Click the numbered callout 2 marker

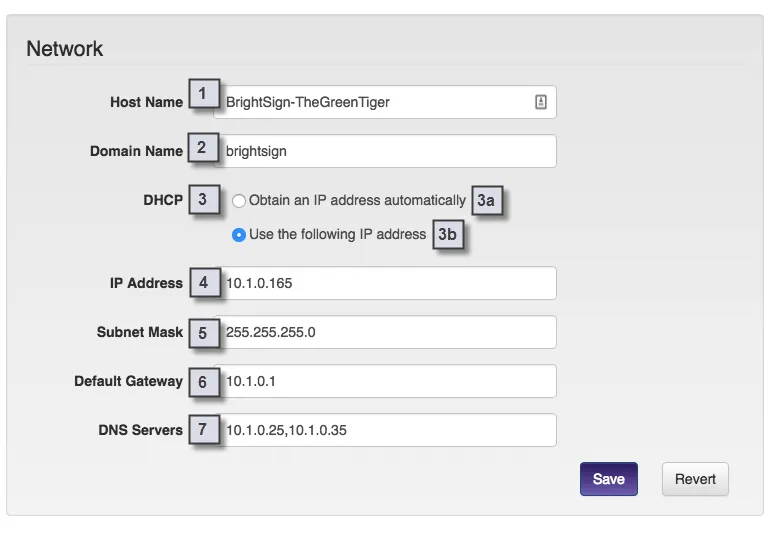click(203, 147)
